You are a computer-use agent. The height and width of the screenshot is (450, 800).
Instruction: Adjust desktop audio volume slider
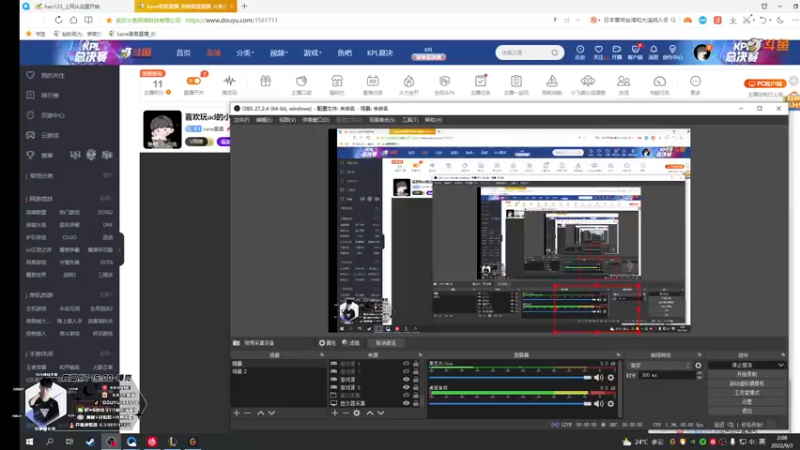[510, 404]
